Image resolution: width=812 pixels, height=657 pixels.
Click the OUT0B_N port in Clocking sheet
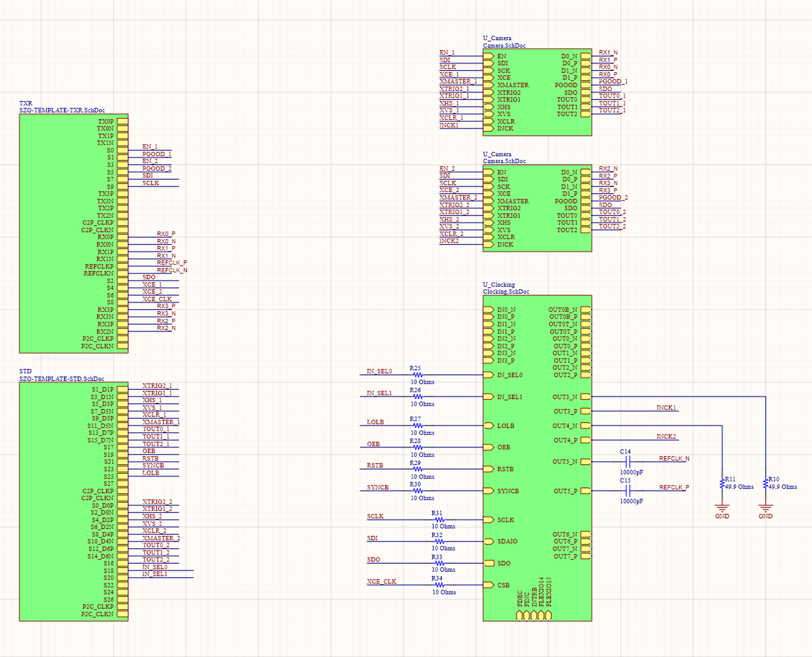tap(586, 309)
